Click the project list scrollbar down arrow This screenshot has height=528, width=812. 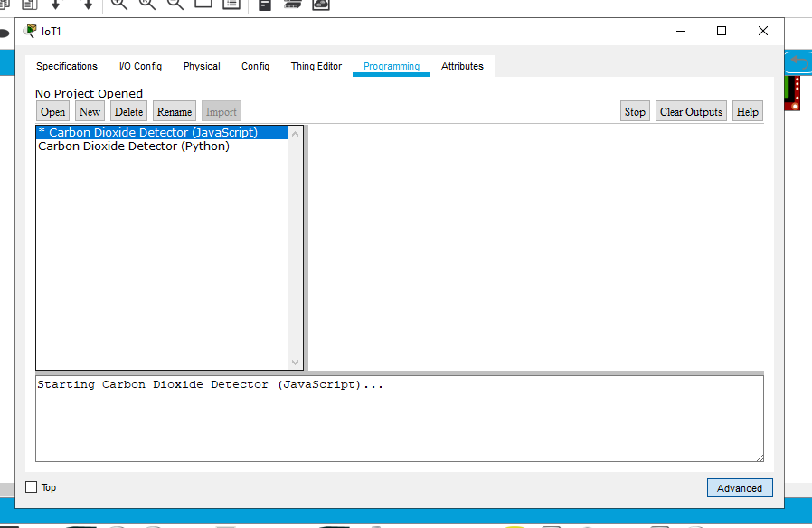click(x=295, y=363)
